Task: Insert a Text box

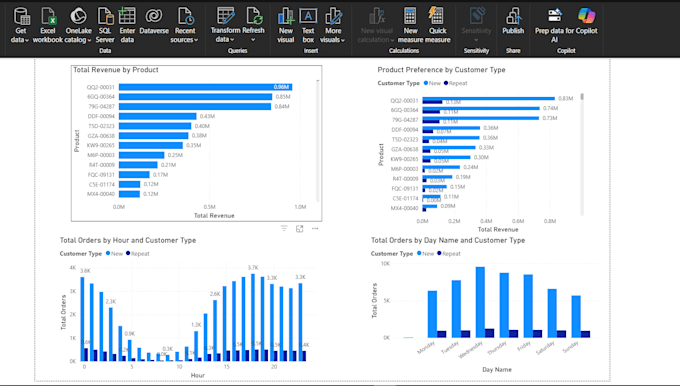Action: 308,25
